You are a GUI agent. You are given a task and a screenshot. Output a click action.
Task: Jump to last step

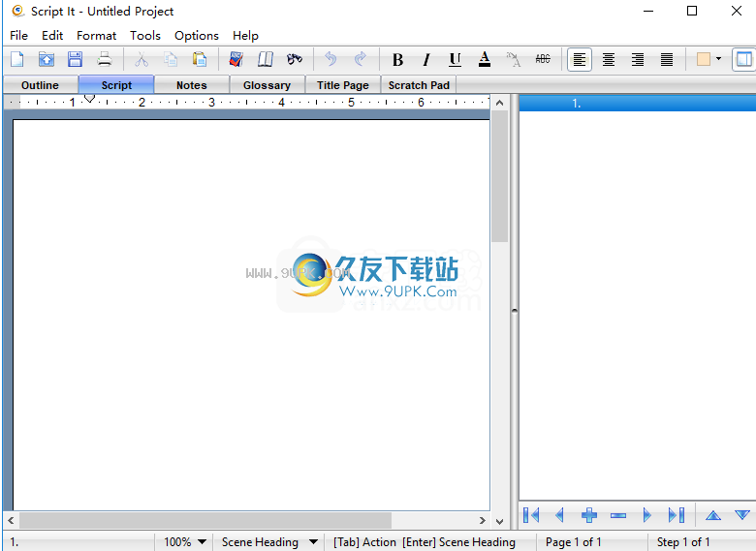pos(677,515)
